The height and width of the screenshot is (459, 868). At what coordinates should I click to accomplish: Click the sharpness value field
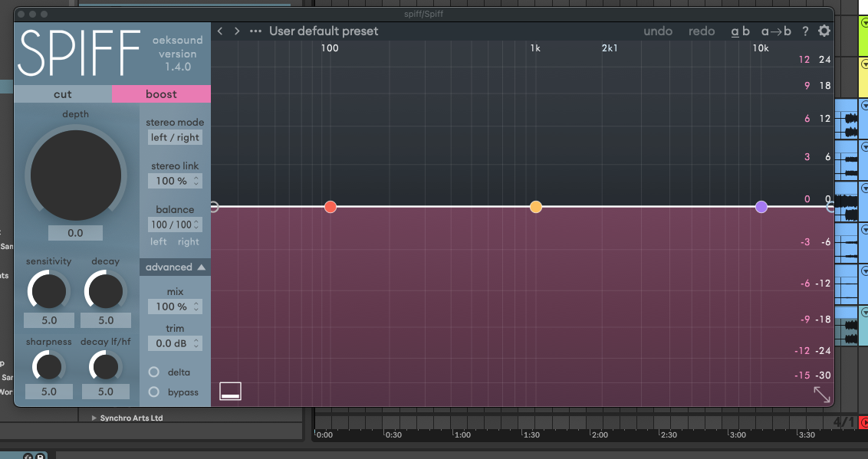[x=49, y=392]
